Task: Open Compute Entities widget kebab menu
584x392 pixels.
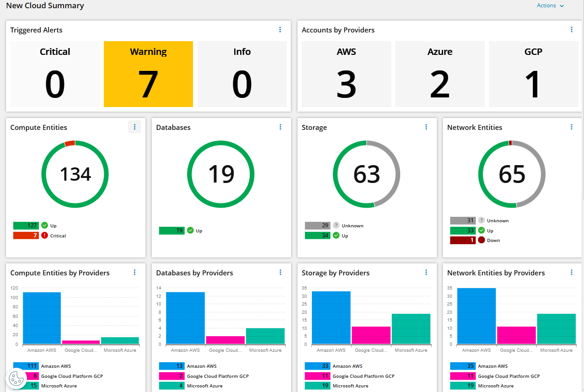Action: pyautogui.click(x=134, y=127)
